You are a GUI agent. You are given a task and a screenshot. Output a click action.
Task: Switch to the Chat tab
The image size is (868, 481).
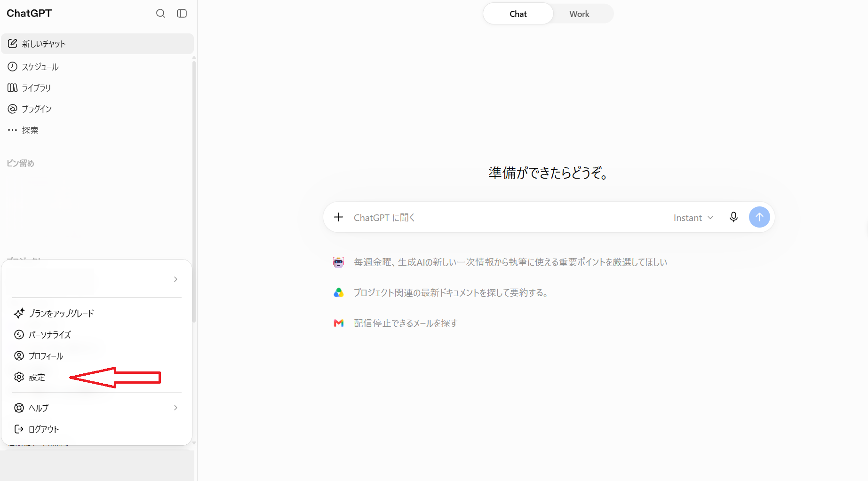[518, 14]
